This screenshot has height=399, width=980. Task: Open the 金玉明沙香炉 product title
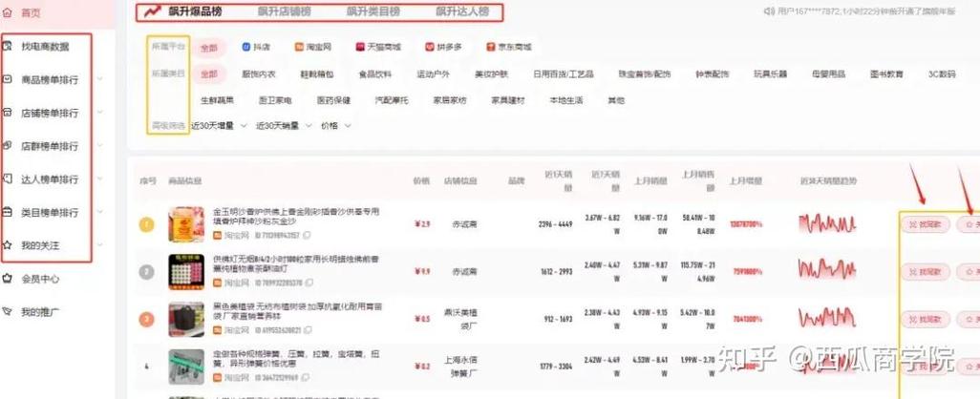coord(296,216)
